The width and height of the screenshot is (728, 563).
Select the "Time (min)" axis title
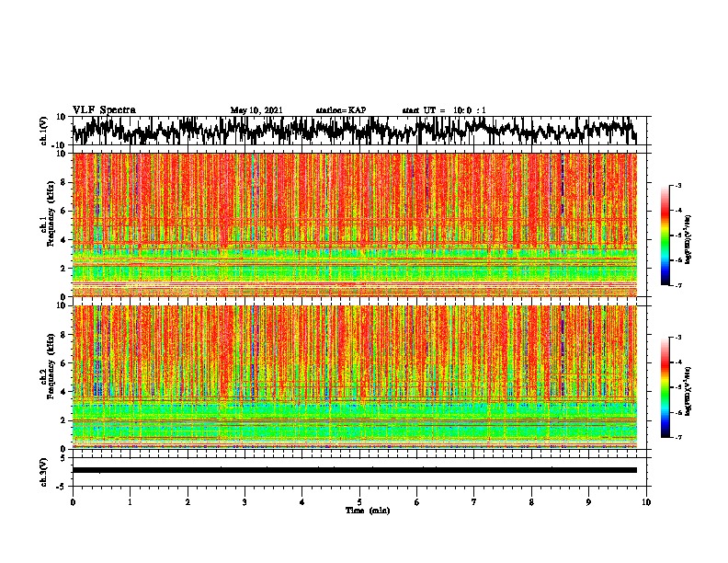(x=368, y=511)
